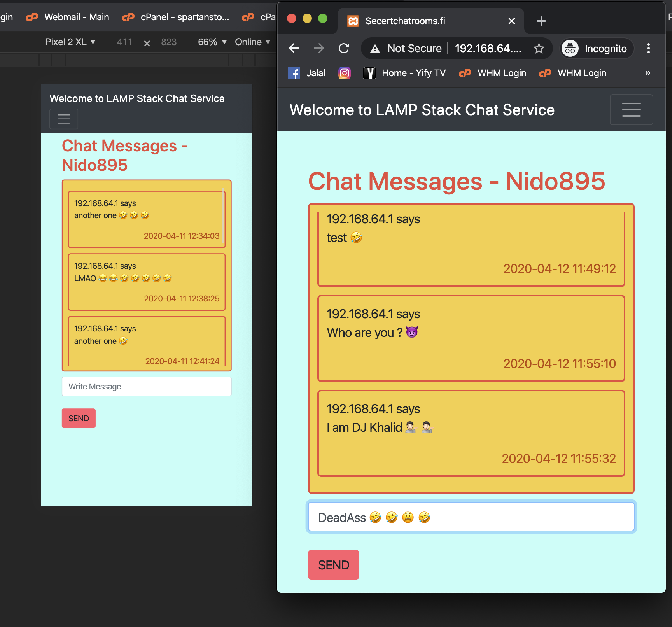The height and width of the screenshot is (627, 672).
Task: Toggle hamburger menu in Pixel 2 XL preview
Action: (x=64, y=119)
